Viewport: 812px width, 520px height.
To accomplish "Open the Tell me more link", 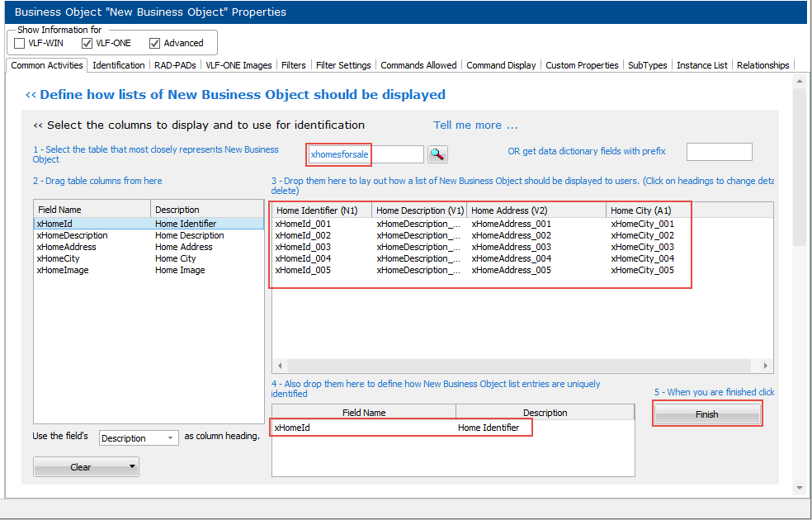I will point(475,125).
